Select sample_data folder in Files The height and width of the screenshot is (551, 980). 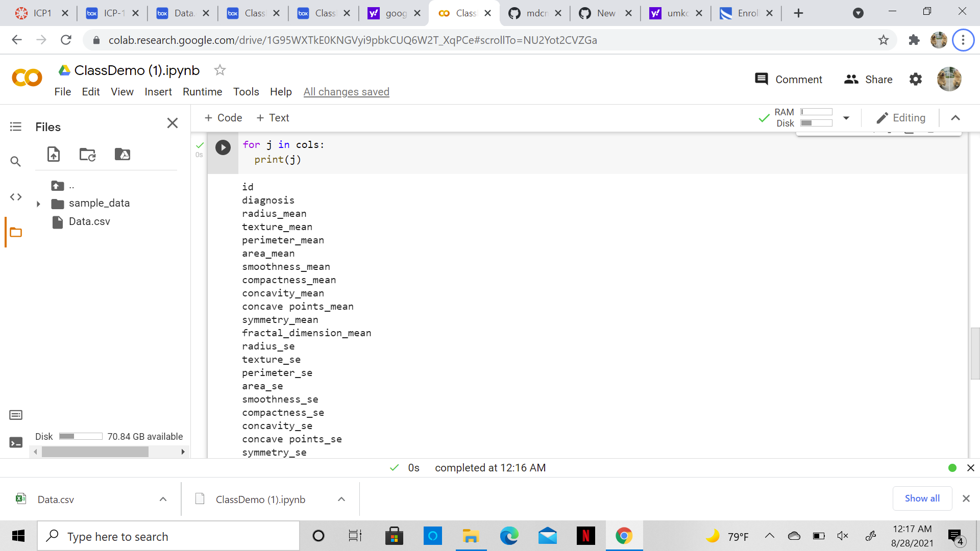99,203
